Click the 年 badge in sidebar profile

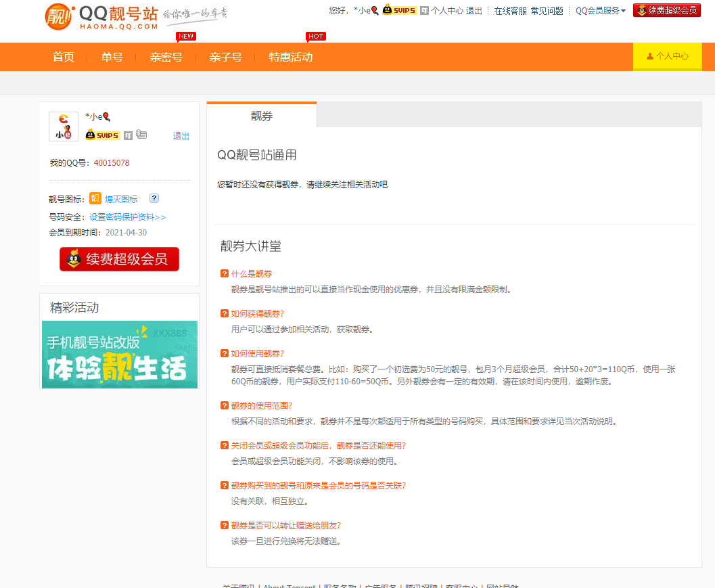click(128, 135)
